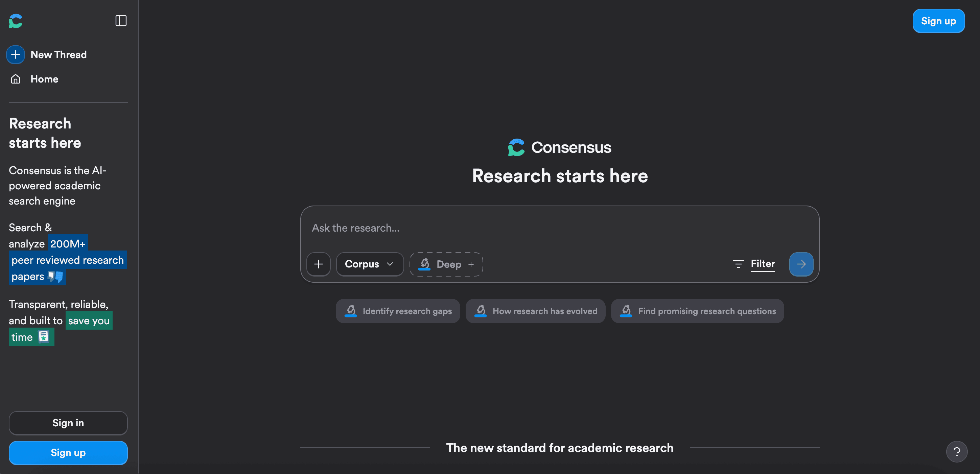Screen dimensions: 980x474
Task: Click the Corpus chevron arrow
Action: point(390,264)
